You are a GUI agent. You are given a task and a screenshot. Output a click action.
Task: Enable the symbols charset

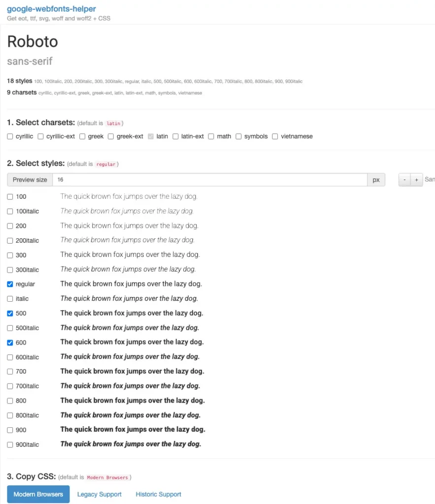pos(239,136)
